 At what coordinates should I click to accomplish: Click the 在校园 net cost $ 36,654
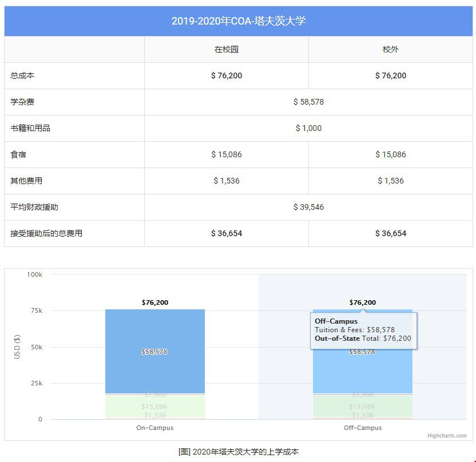227,233
